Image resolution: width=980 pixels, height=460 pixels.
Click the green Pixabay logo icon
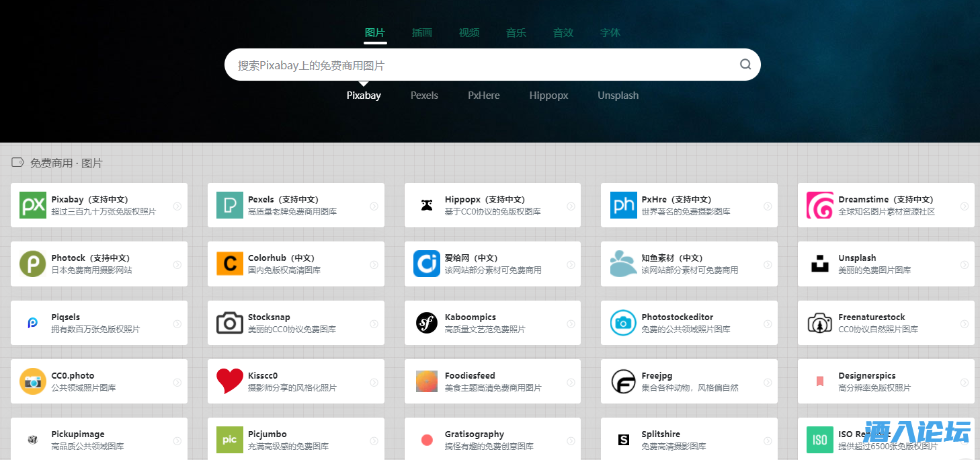[x=32, y=205]
